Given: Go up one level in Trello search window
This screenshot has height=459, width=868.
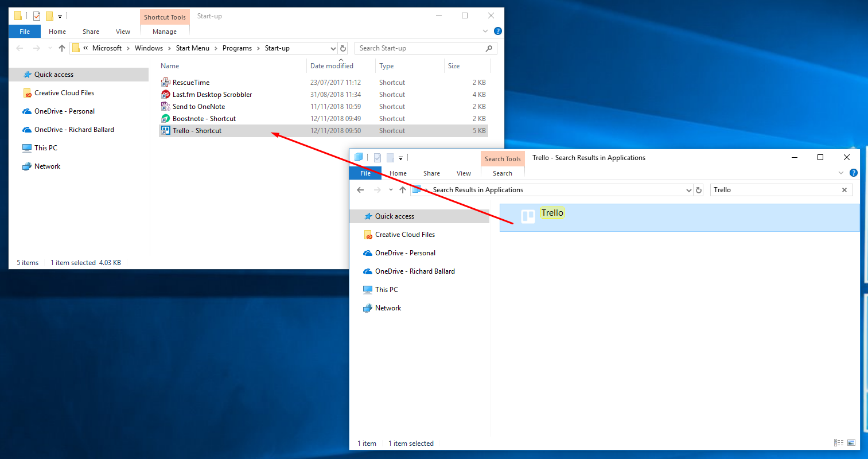Looking at the screenshot, I should tap(403, 190).
